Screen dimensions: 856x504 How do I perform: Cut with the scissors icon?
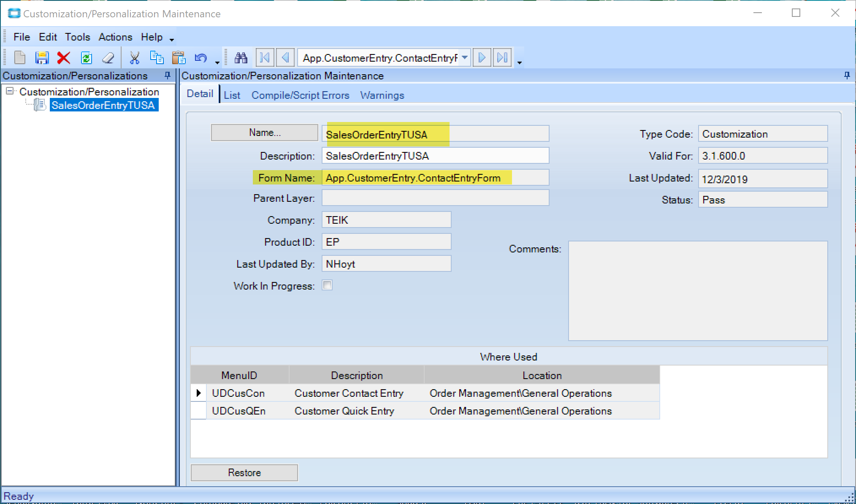(135, 58)
